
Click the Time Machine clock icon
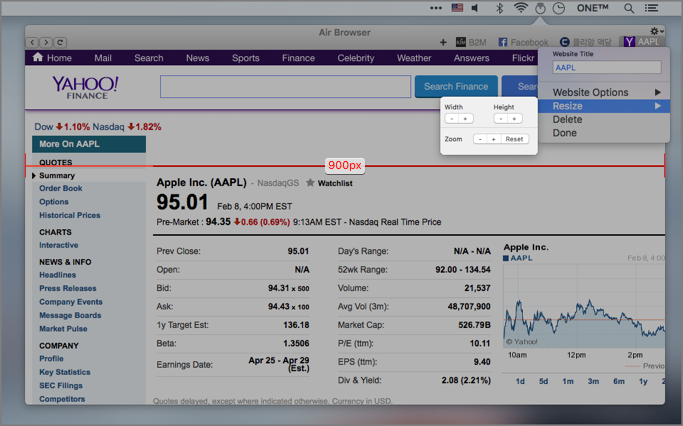559,8
